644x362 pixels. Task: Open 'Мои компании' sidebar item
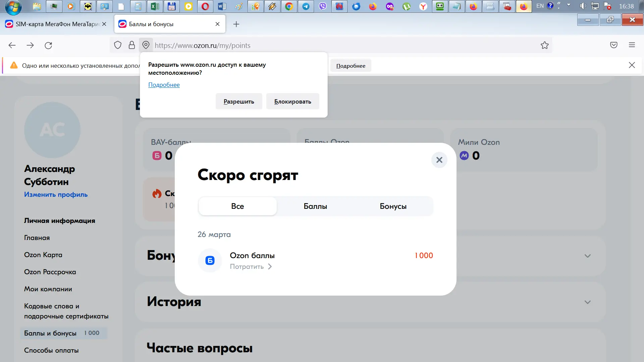48,289
